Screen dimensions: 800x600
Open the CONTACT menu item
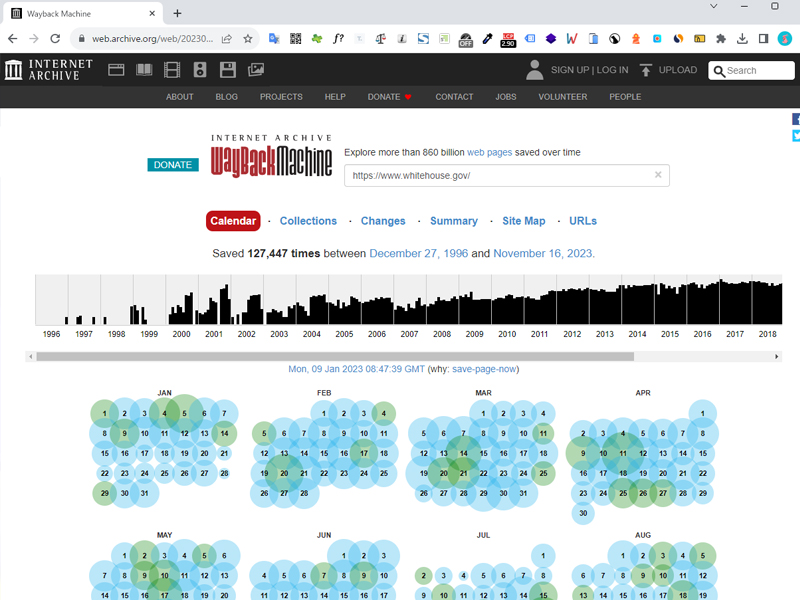[x=454, y=97]
